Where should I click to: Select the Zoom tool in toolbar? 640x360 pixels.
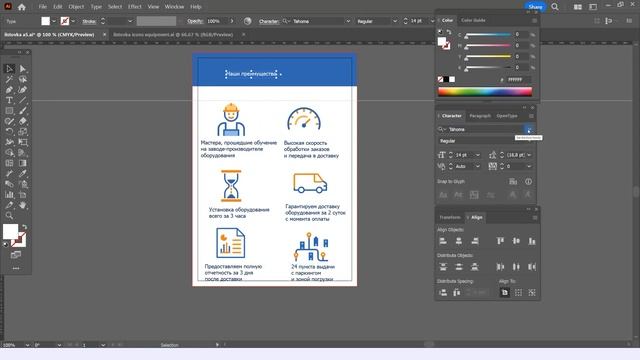(9, 216)
